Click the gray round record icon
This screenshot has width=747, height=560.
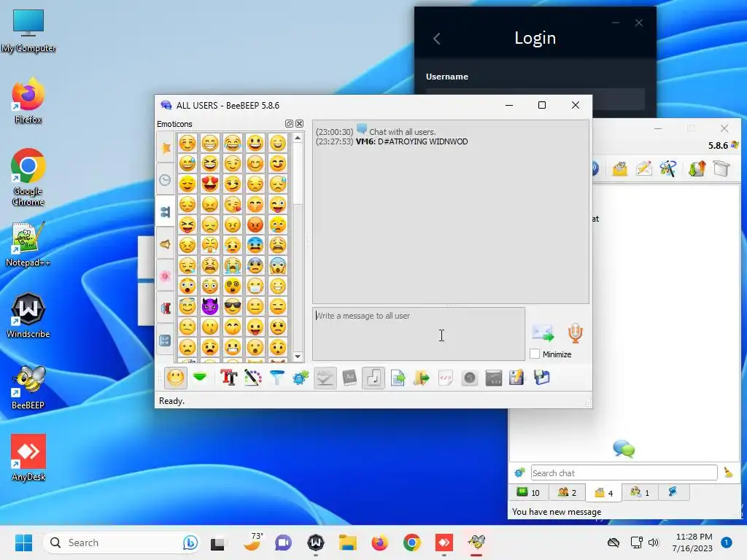[469, 378]
